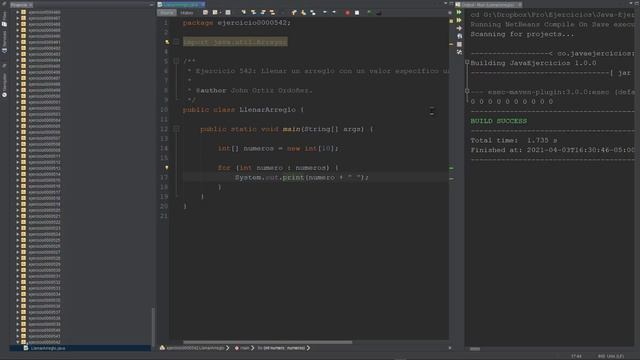Collapse the import statement fold
Image resolution: width=640 pixels, height=360 pixels.
176,42
